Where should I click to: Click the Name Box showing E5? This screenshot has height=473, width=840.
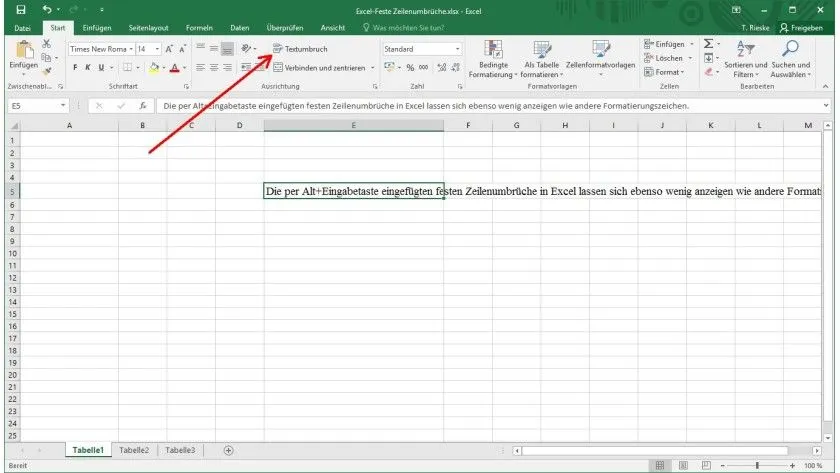pos(38,106)
